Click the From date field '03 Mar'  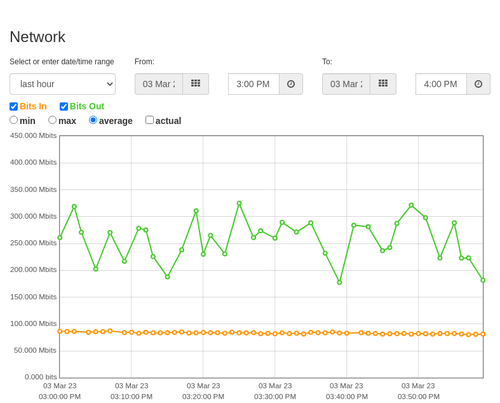pos(159,84)
